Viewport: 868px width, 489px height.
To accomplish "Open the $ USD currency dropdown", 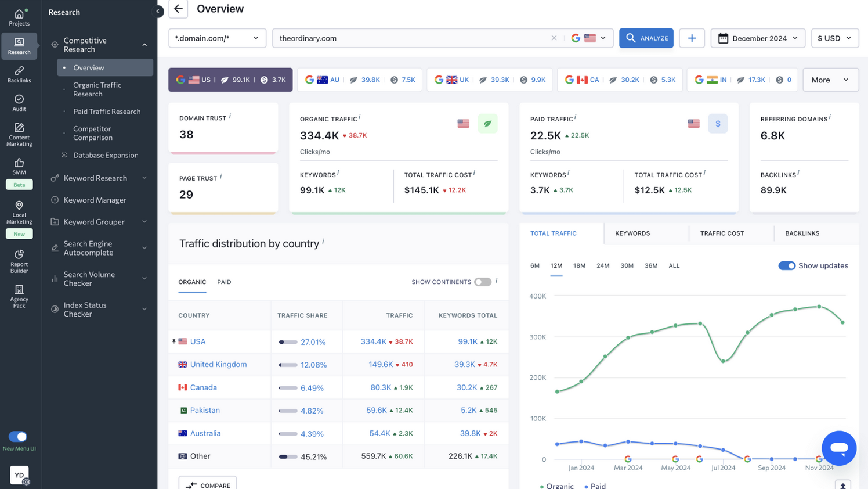I will tap(835, 38).
